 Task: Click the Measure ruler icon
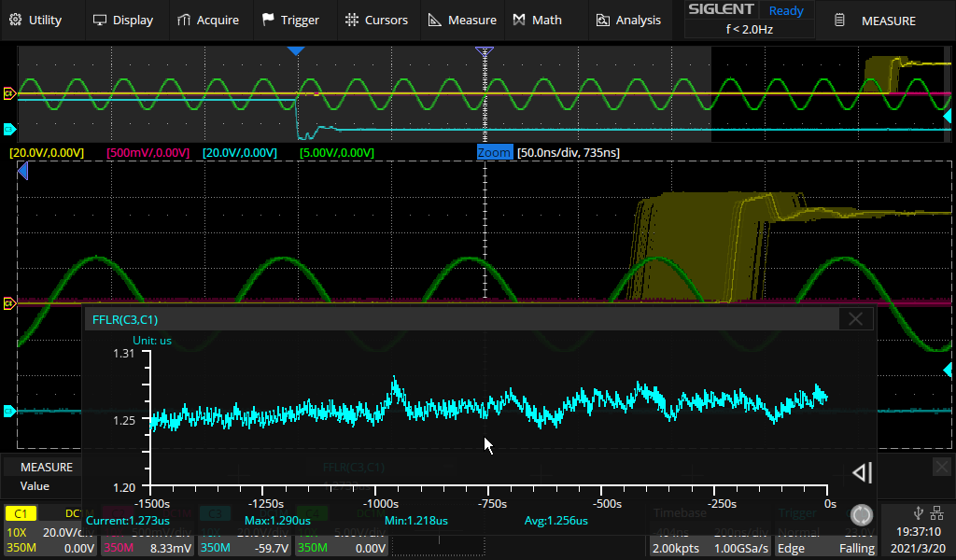pos(435,21)
